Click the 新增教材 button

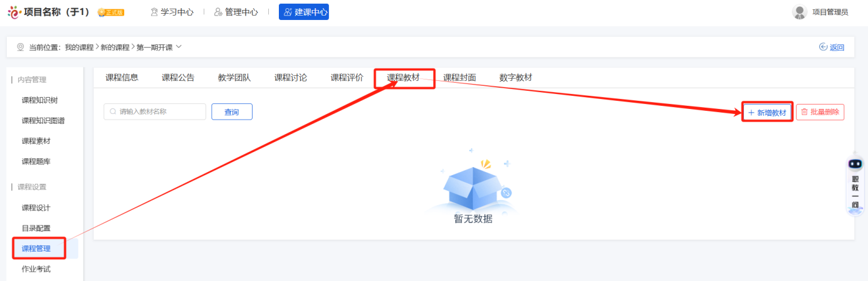[x=767, y=112]
